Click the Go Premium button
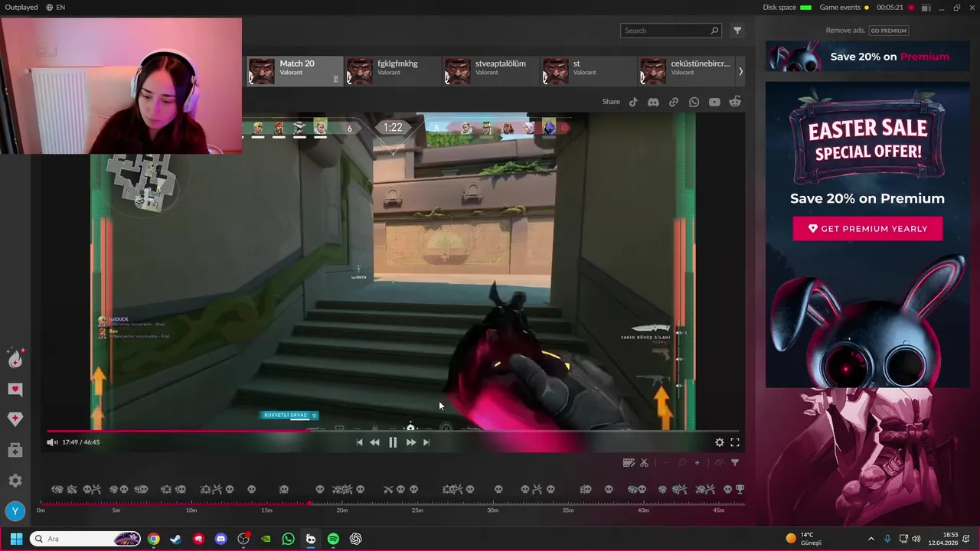This screenshot has height=551, width=980. pos(888,31)
